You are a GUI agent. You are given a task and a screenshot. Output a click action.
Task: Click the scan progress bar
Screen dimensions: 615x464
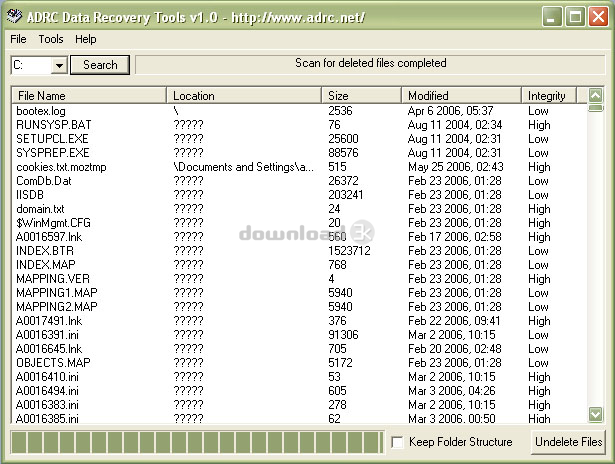[198, 442]
